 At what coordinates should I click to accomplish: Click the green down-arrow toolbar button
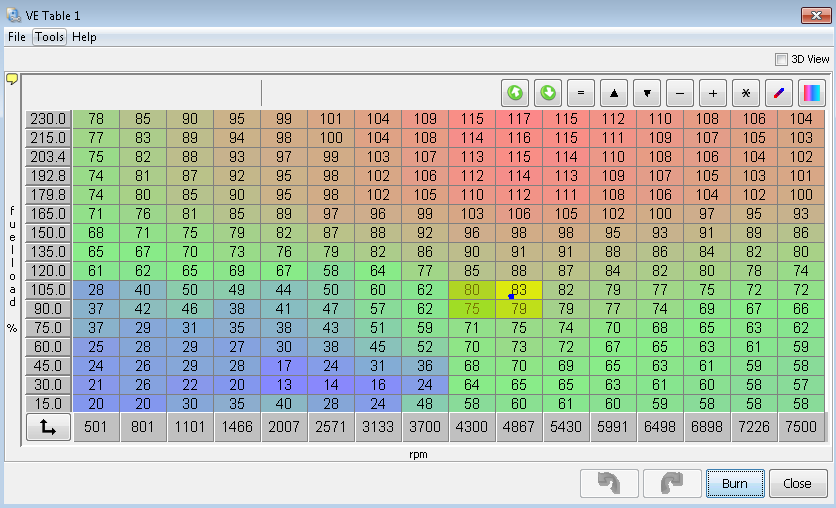548,93
